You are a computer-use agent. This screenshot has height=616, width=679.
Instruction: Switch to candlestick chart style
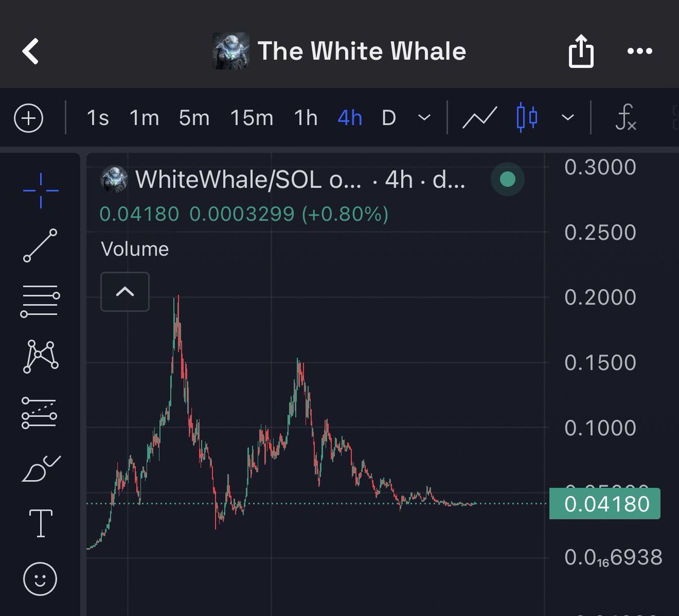tap(527, 118)
